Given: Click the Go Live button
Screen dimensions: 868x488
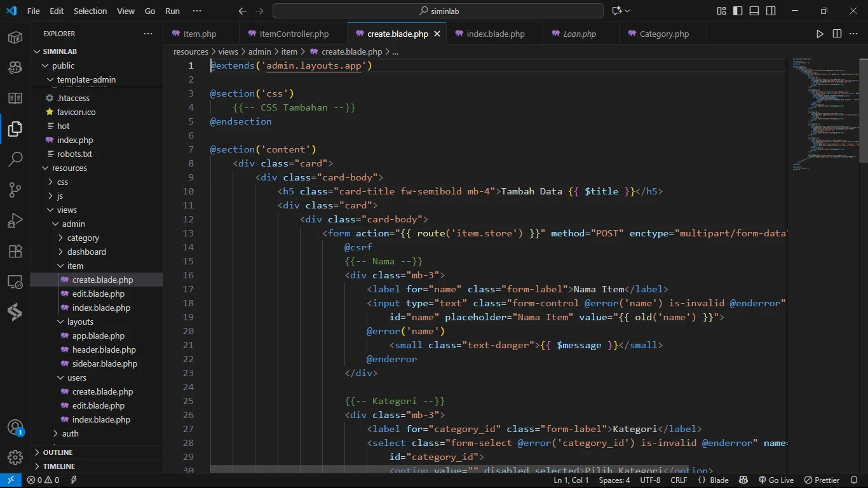Looking at the screenshot, I should click(776, 480).
